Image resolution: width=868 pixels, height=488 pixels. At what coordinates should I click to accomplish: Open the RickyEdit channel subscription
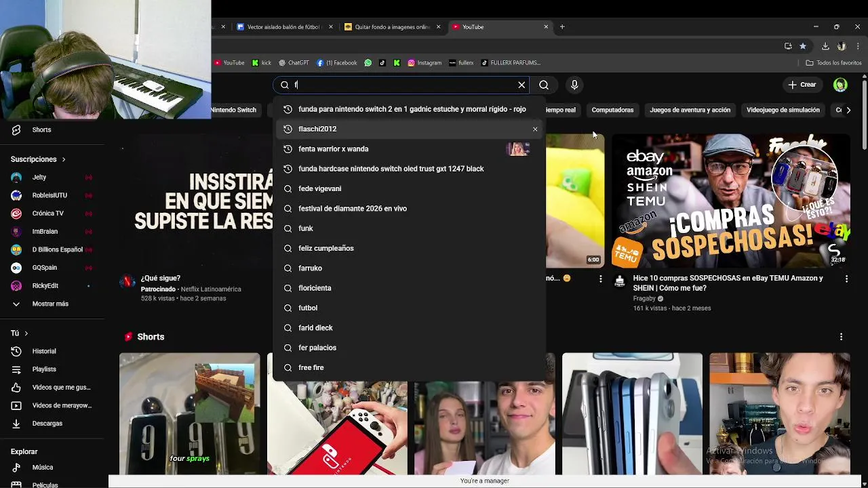click(x=52, y=285)
